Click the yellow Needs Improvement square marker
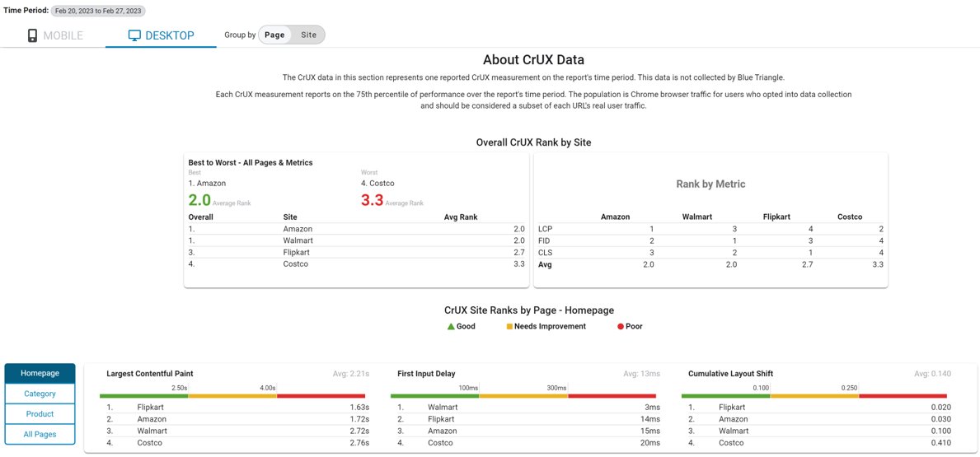The width and height of the screenshot is (980, 457). click(x=509, y=326)
